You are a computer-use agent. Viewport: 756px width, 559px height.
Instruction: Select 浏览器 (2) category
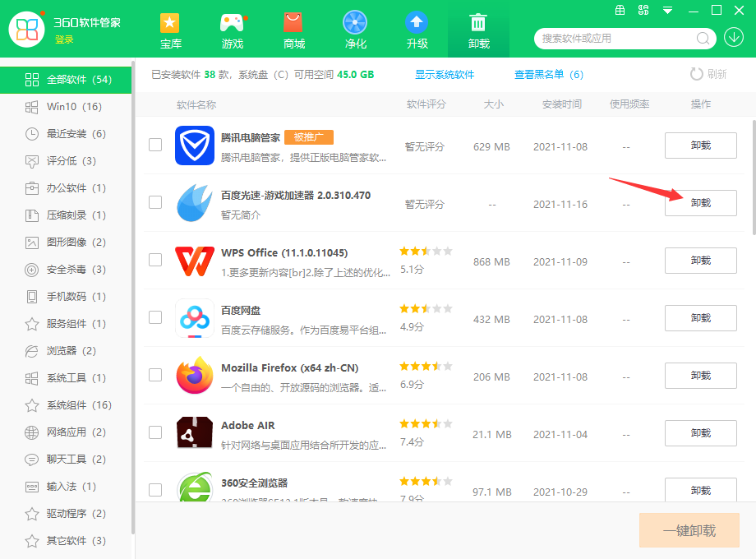point(66,351)
